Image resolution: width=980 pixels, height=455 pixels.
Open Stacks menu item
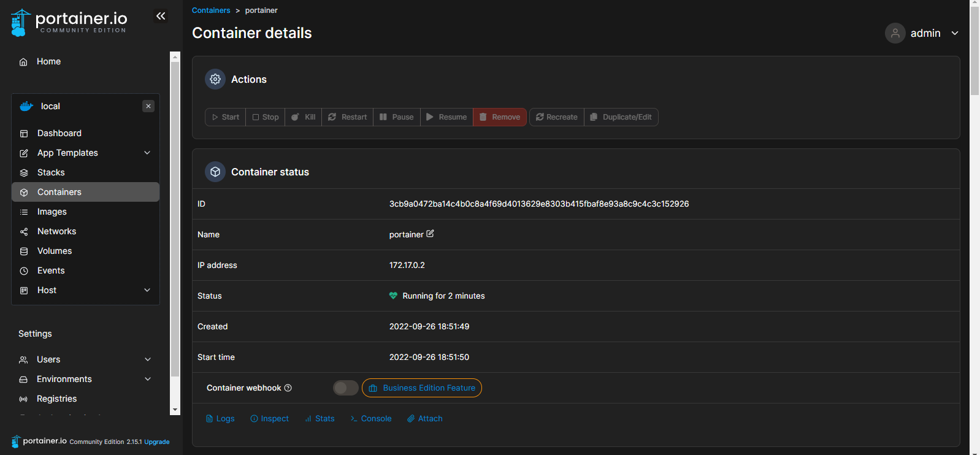click(x=51, y=172)
